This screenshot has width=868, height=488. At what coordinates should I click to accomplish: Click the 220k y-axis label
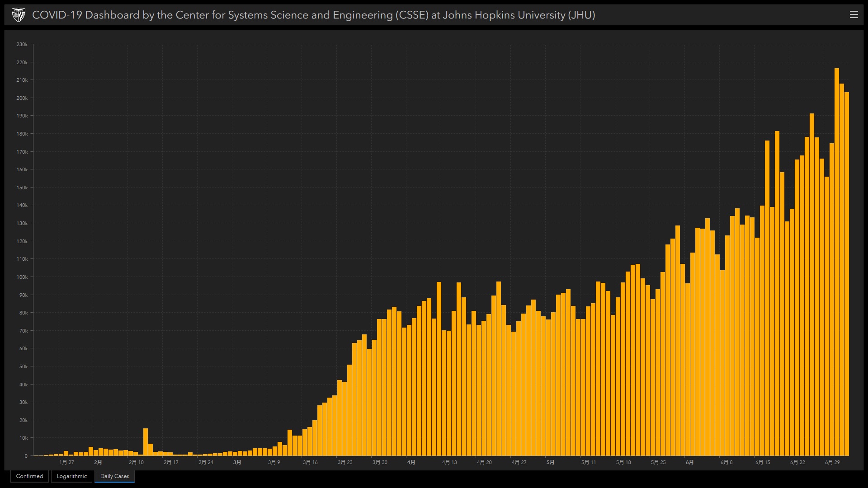[22, 62]
